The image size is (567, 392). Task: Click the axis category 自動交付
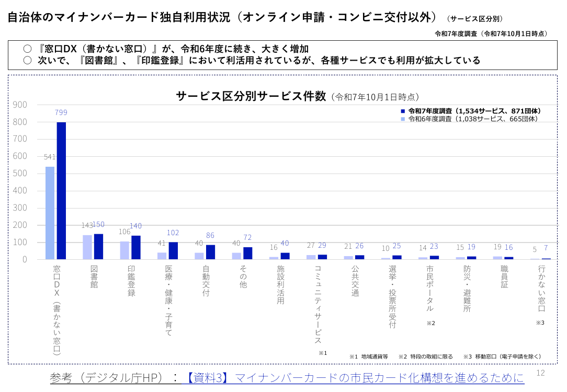click(206, 281)
